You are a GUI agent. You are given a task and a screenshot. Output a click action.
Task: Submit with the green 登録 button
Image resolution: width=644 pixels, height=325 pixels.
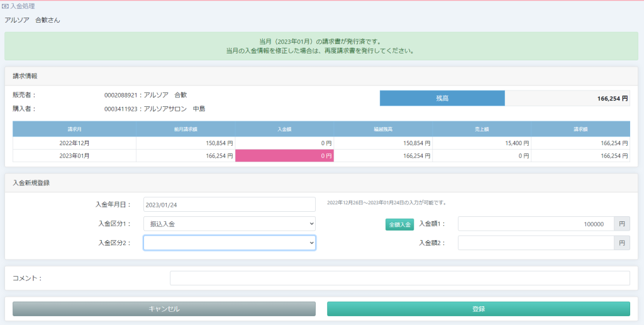click(x=478, y=309)
